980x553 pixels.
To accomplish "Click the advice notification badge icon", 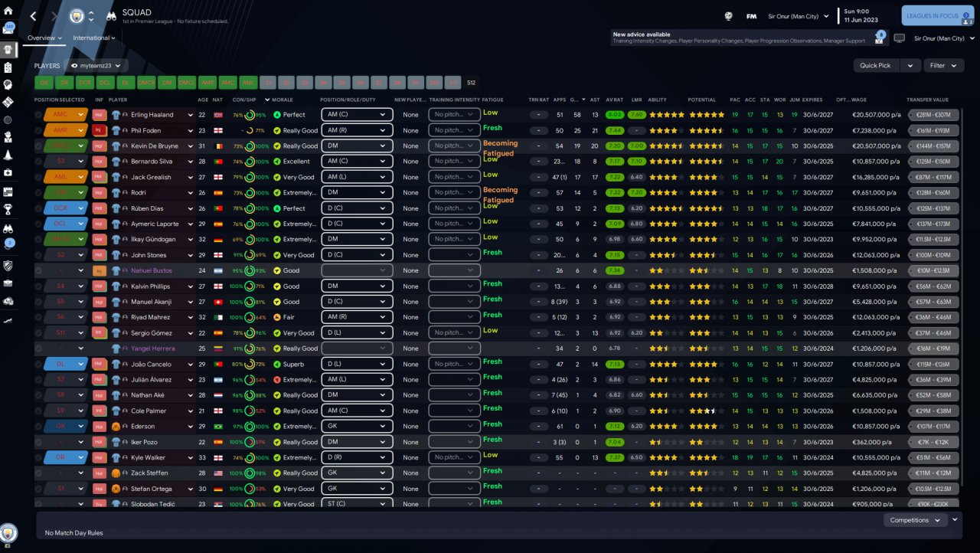I will click(880, 36).
